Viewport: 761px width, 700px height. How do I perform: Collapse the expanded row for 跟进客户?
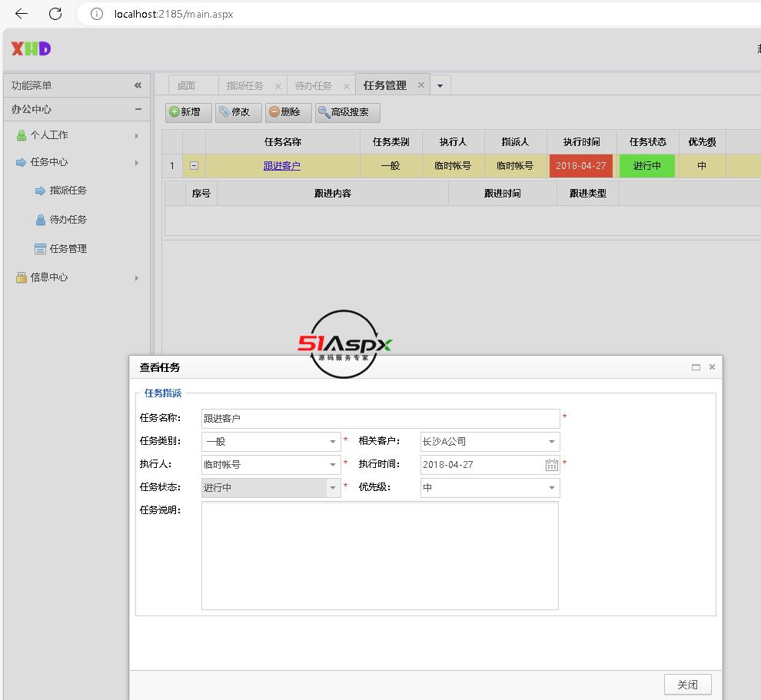194,166
